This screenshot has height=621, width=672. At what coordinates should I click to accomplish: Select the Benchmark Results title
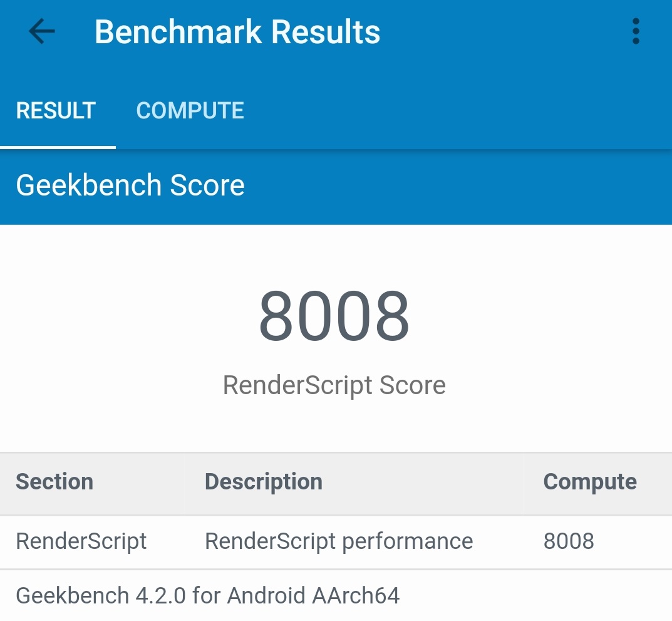(237, 32)
